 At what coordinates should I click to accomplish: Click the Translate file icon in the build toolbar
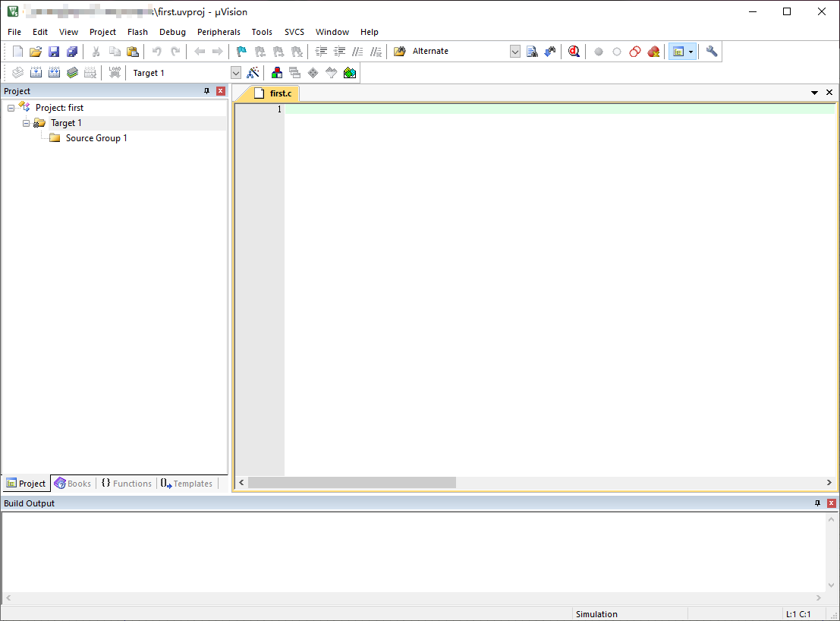17,72
